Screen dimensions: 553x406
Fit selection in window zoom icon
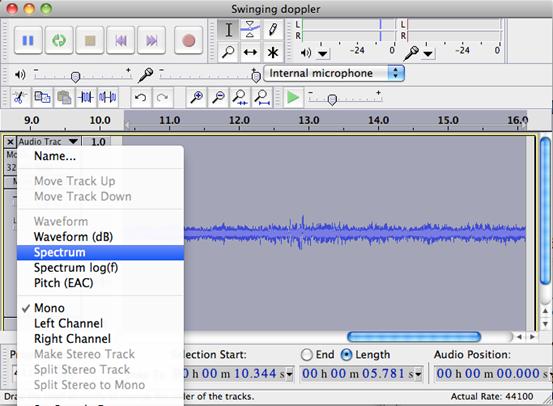click(x=240, y=97)
